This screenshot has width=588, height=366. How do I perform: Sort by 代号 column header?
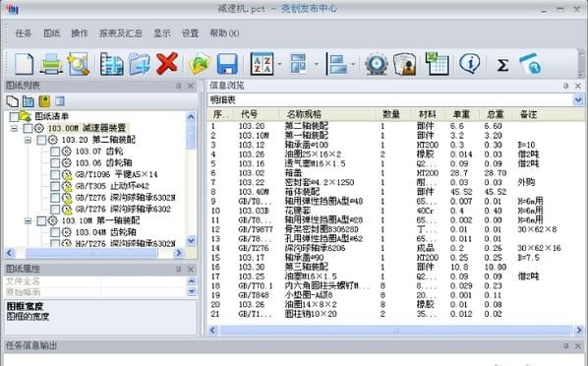[256, 114]
